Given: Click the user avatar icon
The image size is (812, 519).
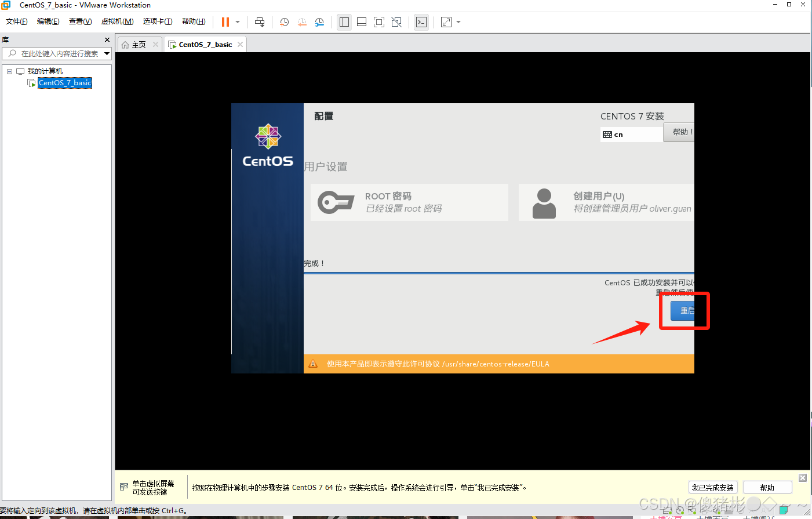Looking at the screenshot, I should pyautogui.click(x=544, y=203).
